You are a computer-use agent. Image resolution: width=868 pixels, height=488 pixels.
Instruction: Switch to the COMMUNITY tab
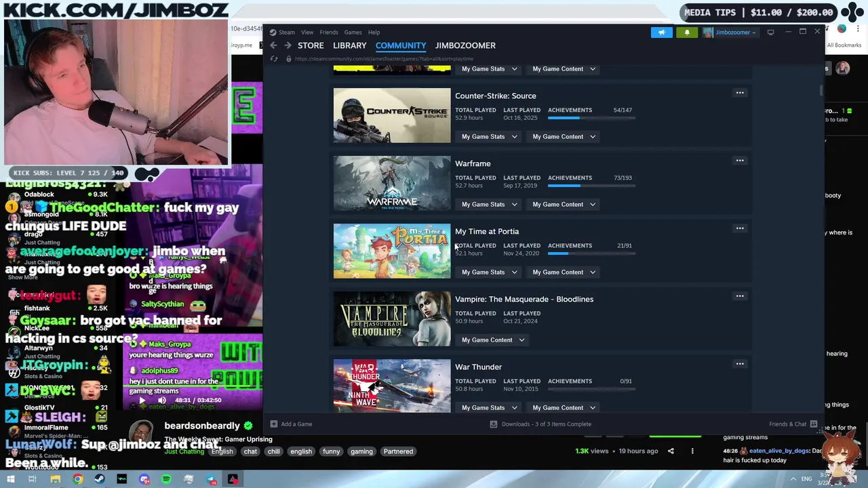tap(401, 45)
